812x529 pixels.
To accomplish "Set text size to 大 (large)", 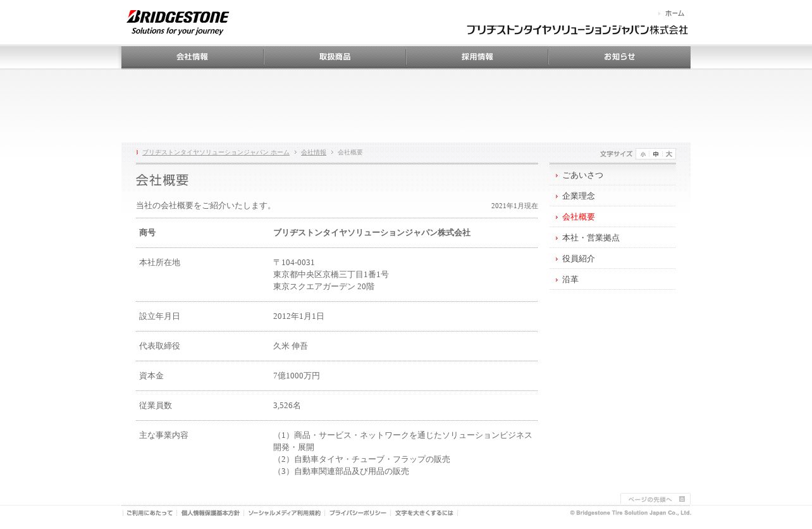I will tap(669, 154).
